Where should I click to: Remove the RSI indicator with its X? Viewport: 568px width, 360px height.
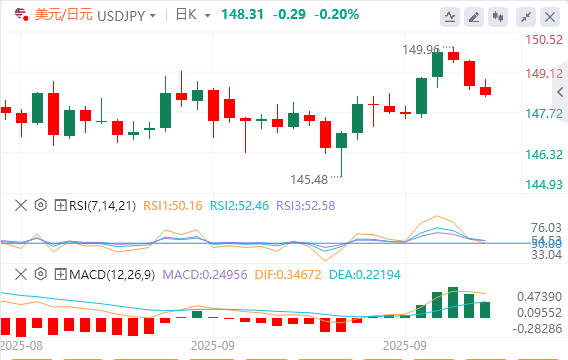click(x=21, y=205)
